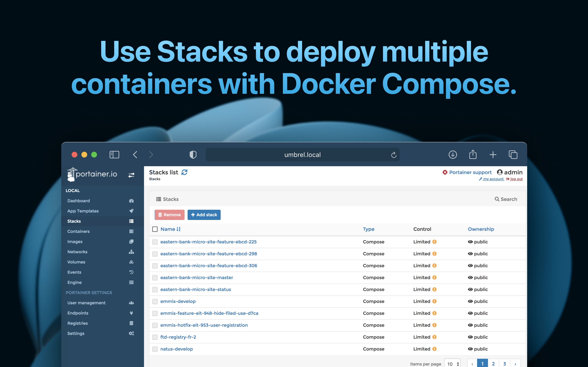Viewport: 588px width, 367px height.
Task: Click the Networks icon in sidebar
Action: pyautogui.click(x=132, y=252)
